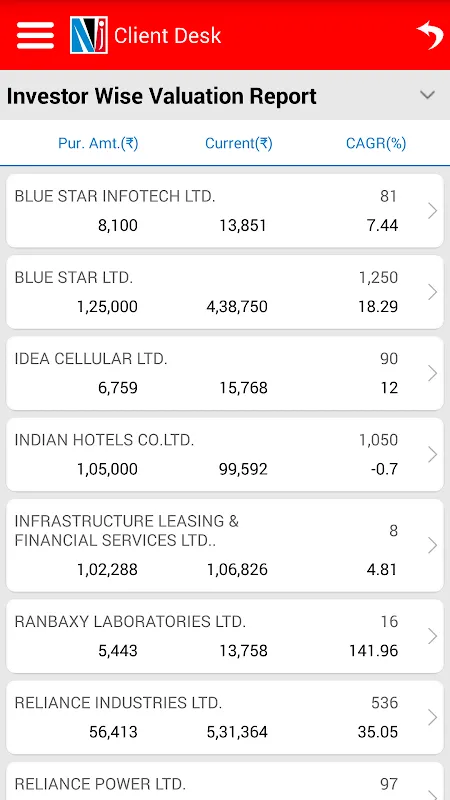Open details chevron for Ranbaxy Laboratories Ltd.
This screenshot has width=450, height=800.
(x=432, y=636)
